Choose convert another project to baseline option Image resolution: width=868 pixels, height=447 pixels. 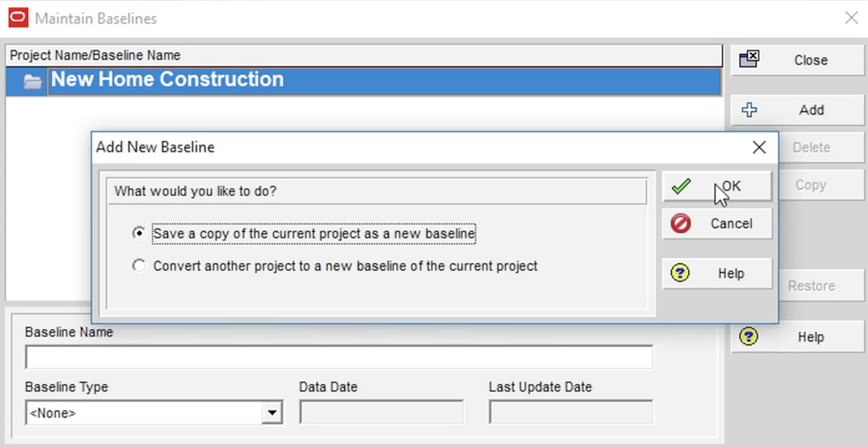pos(139,266)
